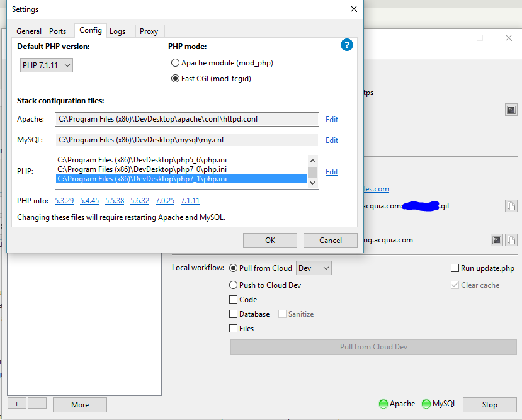Screen dimensions: 522x420
Task: Click the green MySQL status indicator
Action: 426,404
